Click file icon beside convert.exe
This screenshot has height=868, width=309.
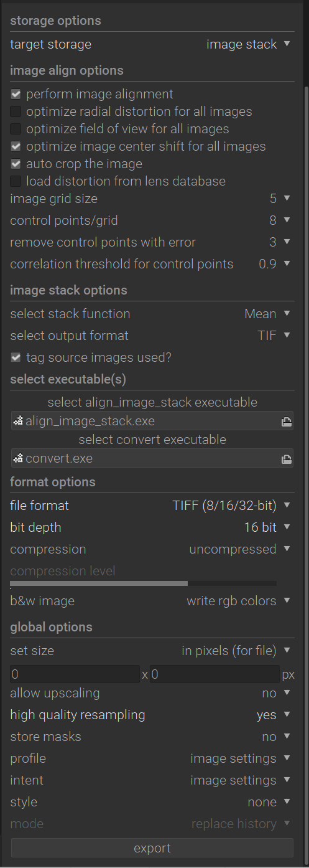(18, 459)
